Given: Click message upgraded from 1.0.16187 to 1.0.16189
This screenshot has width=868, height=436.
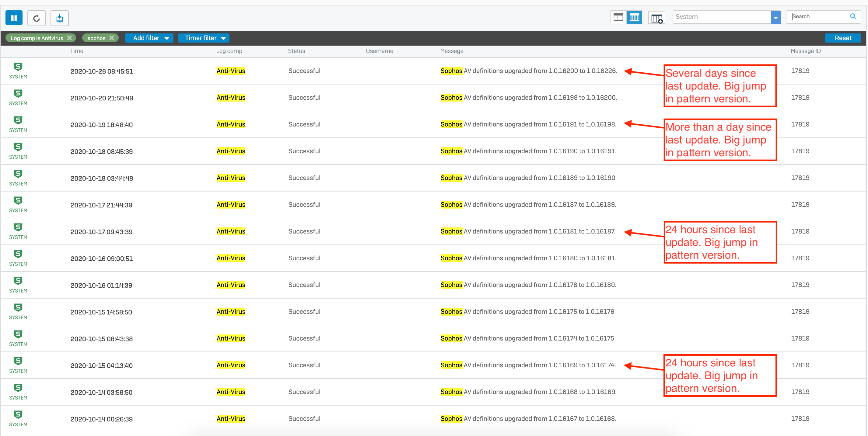Looking at the screenshot, I should (x=528, y=205).
